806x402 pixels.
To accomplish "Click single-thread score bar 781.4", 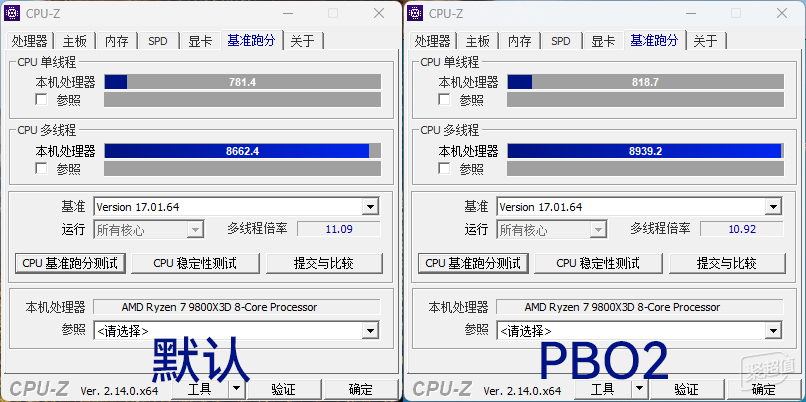I will [243, 82].
